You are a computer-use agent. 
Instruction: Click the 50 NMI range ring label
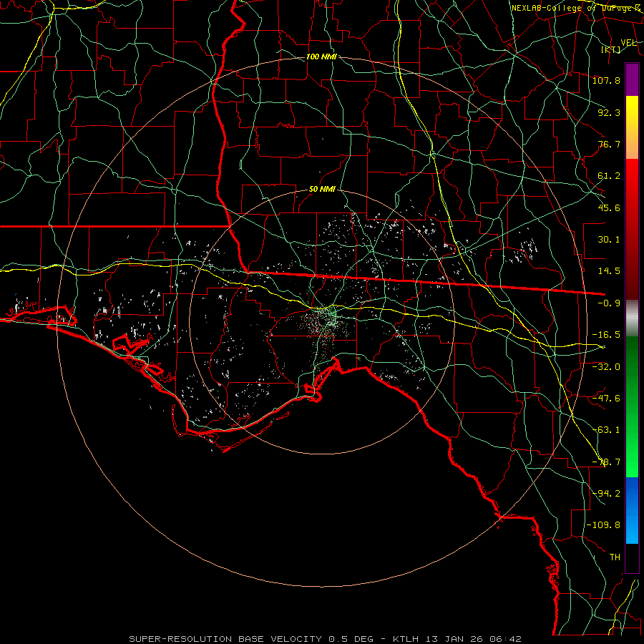pos(322,190)
